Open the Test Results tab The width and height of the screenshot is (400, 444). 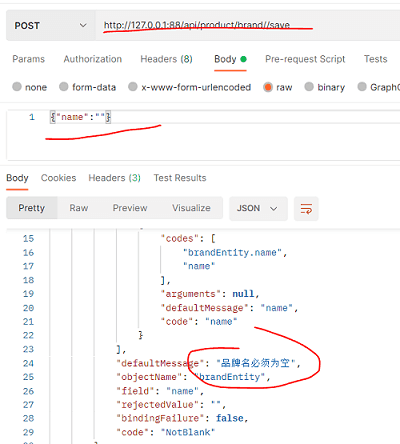180,178
